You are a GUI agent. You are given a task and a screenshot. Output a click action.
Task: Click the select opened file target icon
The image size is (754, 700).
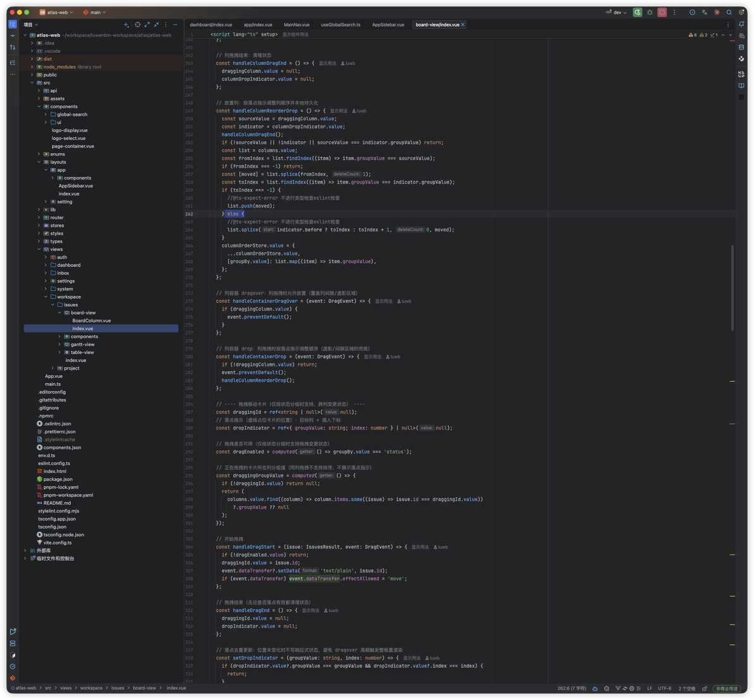click(137, 25)
